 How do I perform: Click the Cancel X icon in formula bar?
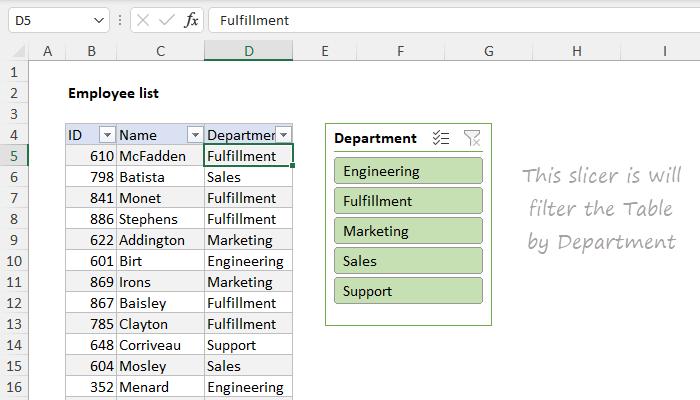pos(143,20)
